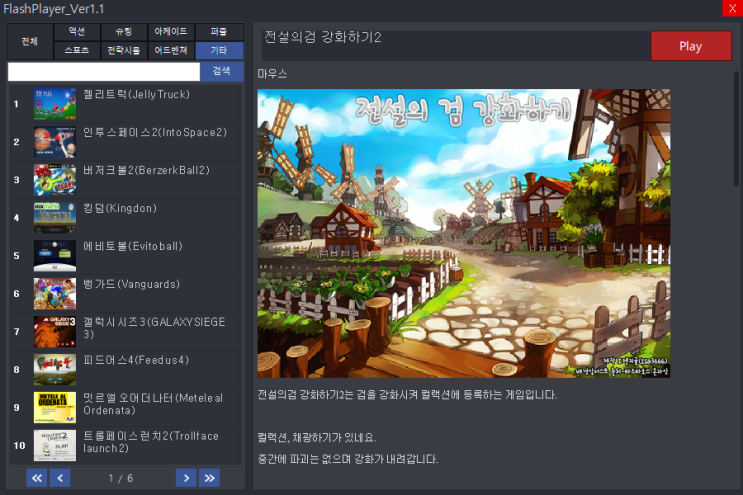Screen dimensions: 743x495
Task: Open Evitoball game thumbnail
Action: coord(55,255)
